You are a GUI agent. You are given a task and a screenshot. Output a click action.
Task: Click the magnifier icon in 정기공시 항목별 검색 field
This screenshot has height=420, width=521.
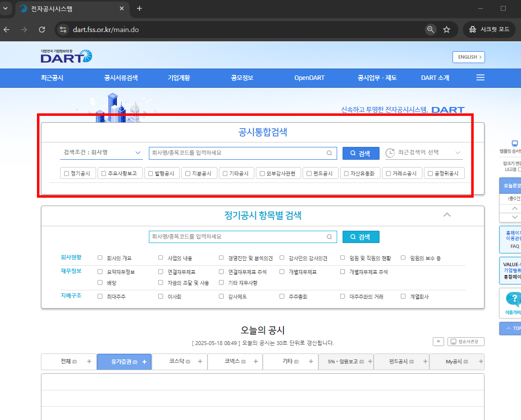coord(329,237)
